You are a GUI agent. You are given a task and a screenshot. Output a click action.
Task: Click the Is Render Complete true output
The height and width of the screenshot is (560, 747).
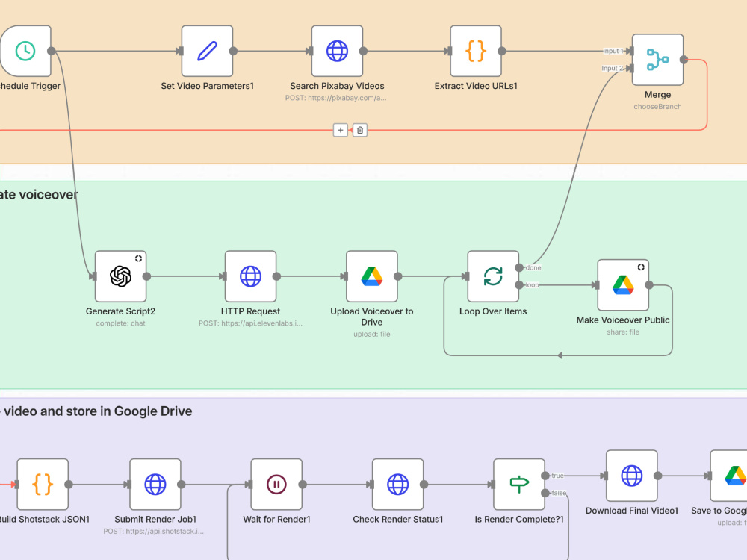[x=545, y=476]
